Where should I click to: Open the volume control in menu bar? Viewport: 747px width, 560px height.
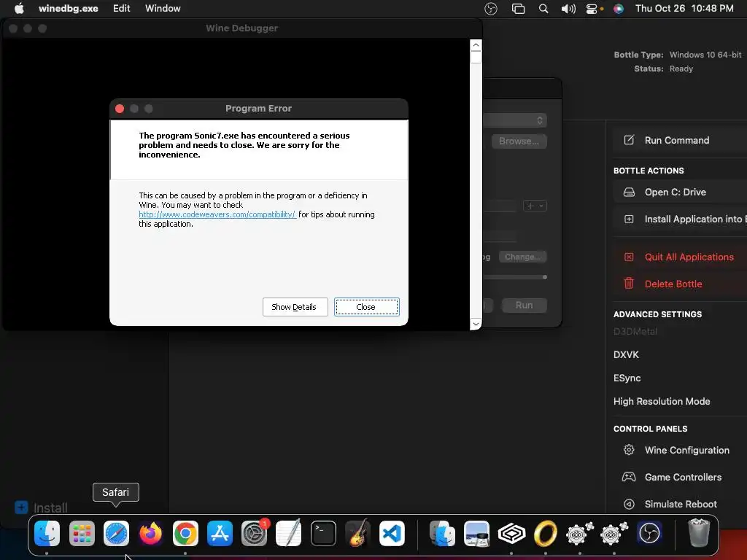568,9
